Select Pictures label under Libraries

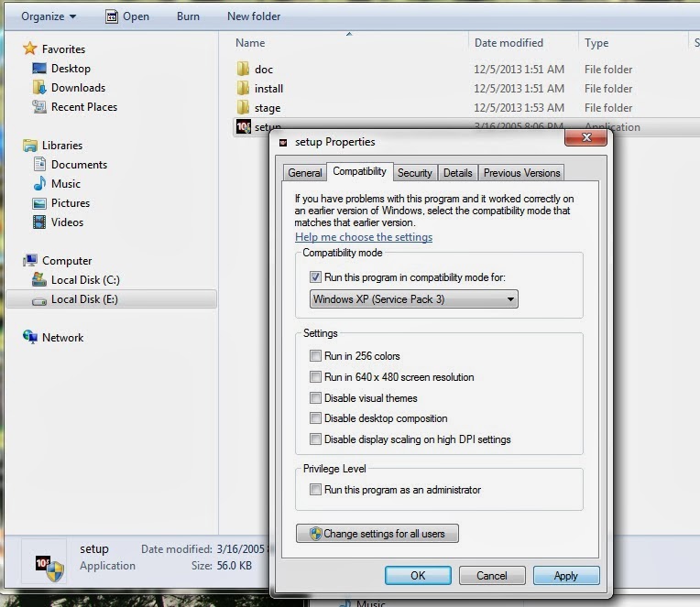pos(71,203)
